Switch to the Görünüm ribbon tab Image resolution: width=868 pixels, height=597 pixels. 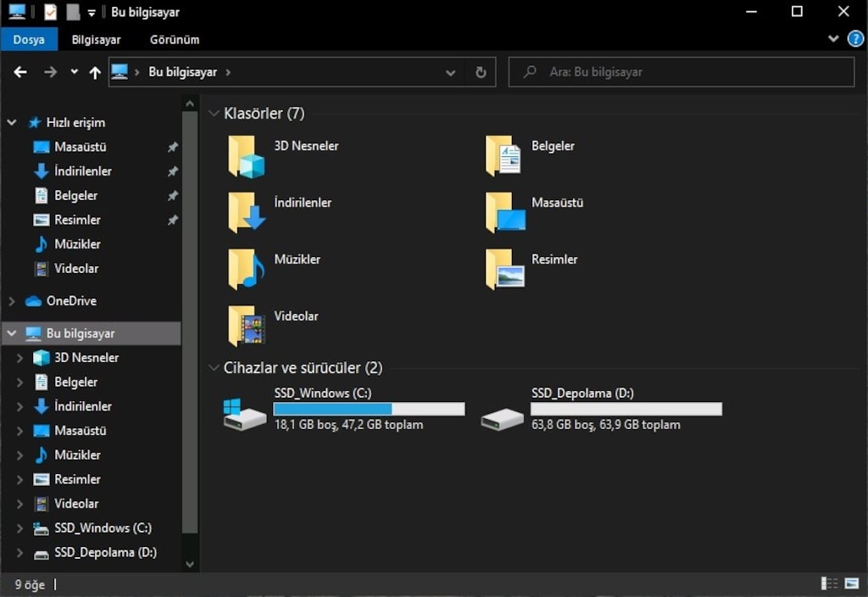(175, 39)
